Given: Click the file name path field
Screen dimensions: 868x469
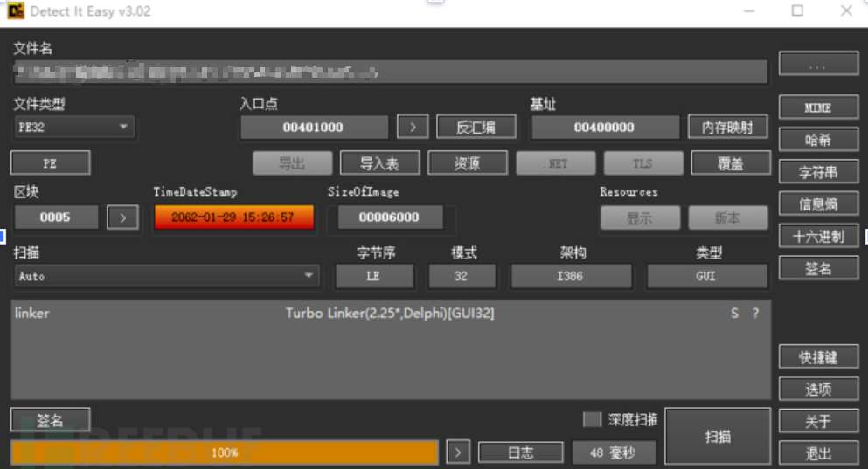Looking at the screenshot, I should coord(390,72).
